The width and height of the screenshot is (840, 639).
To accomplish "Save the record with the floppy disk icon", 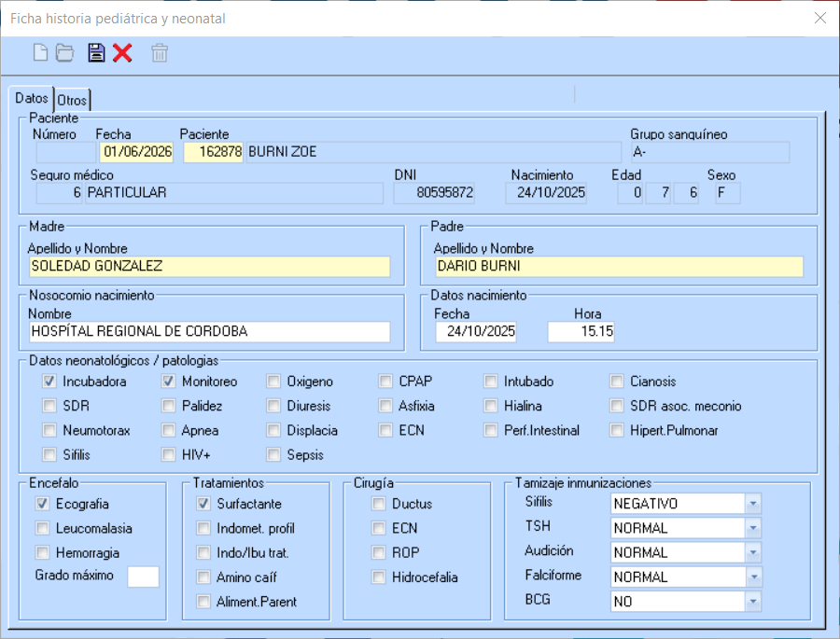I will coord(96,53).
